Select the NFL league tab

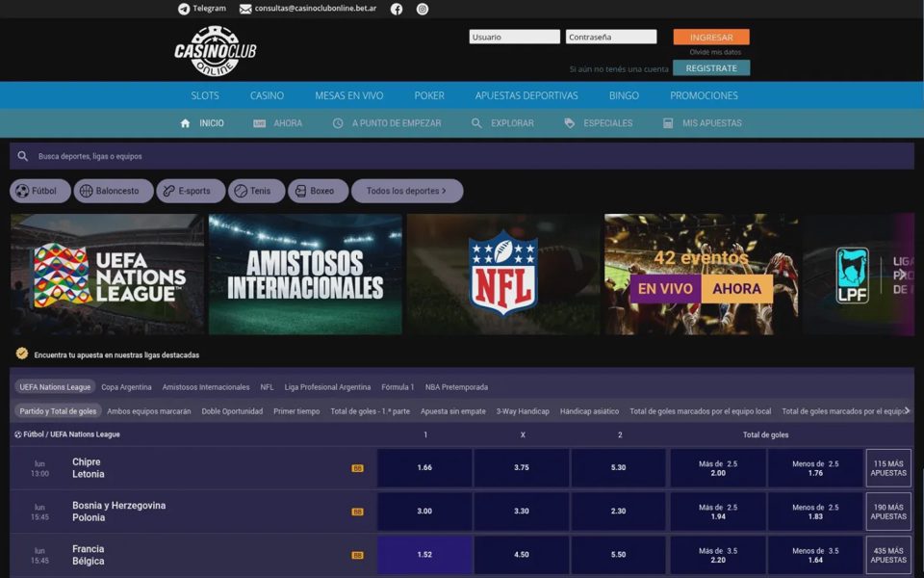267,387
